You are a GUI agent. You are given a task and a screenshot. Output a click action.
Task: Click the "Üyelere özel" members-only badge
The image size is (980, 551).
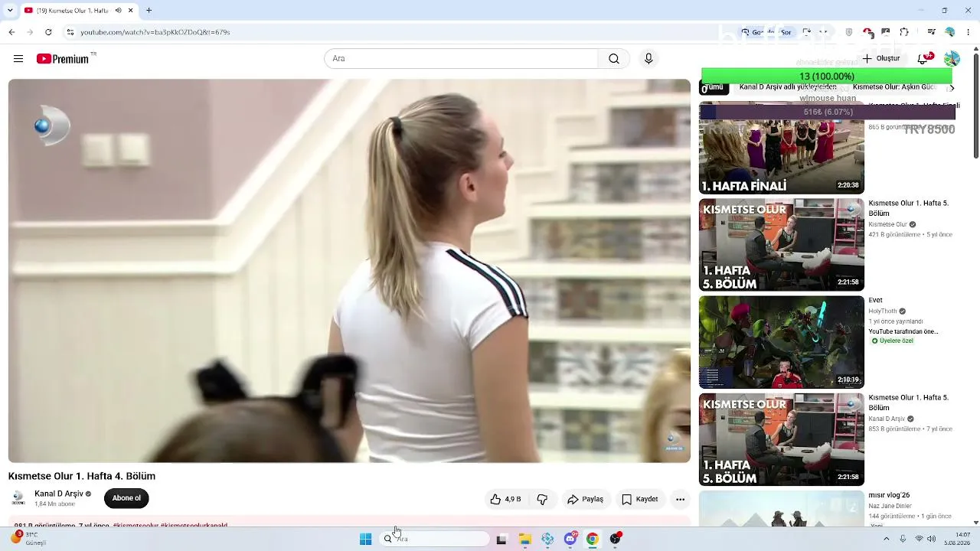(x=893, y=341)
